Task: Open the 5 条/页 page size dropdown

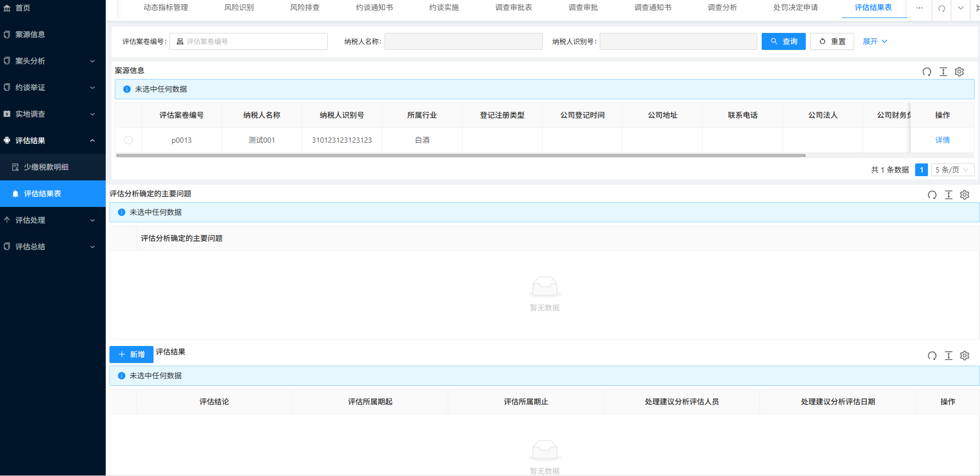Action: tap(952, 170)
